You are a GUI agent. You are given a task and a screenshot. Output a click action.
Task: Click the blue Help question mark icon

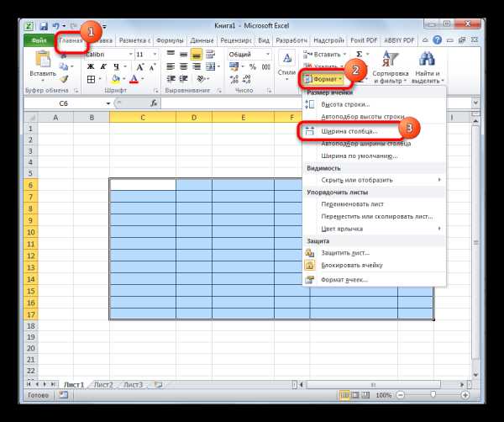point(437,40)
